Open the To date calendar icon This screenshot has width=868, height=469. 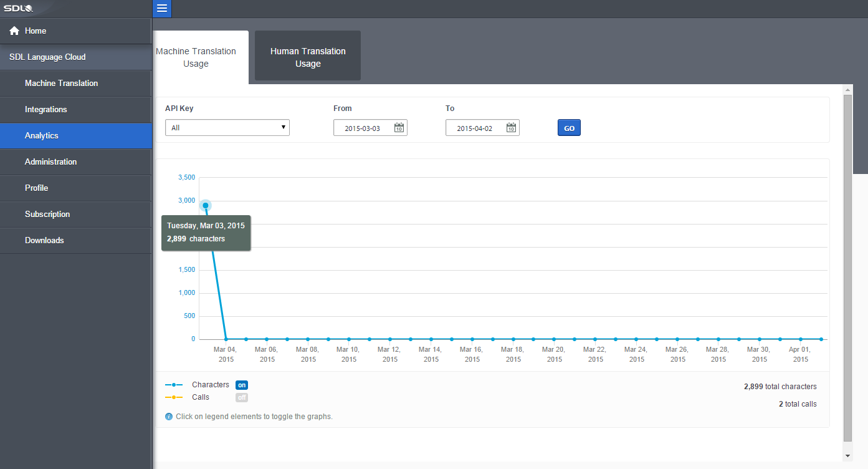click(x=512, y=128)
